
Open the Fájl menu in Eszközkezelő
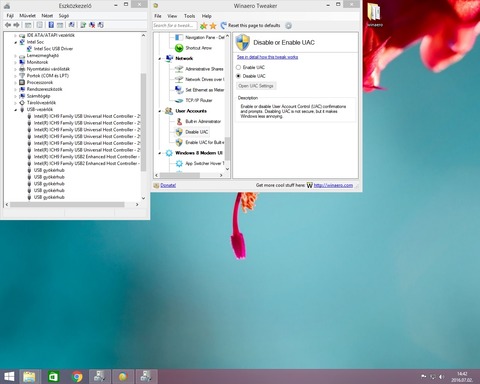point(10,16)
